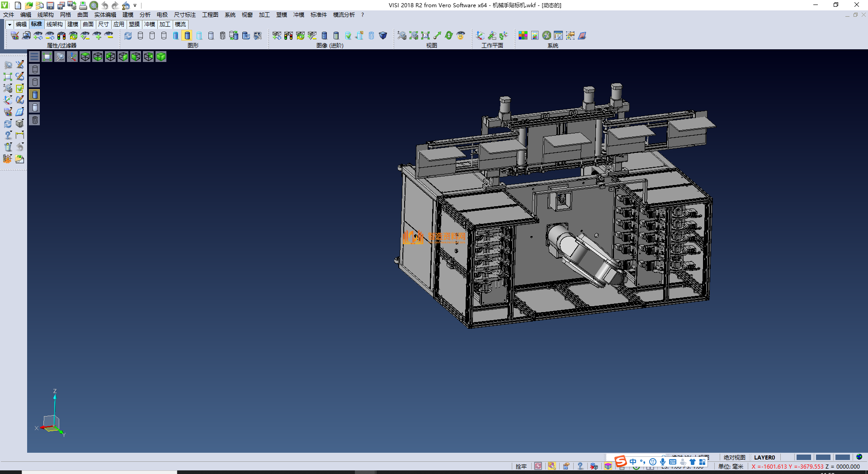Click the 绝对视图 status bar button
Viewport: 868px width, 474px height.
734,457
